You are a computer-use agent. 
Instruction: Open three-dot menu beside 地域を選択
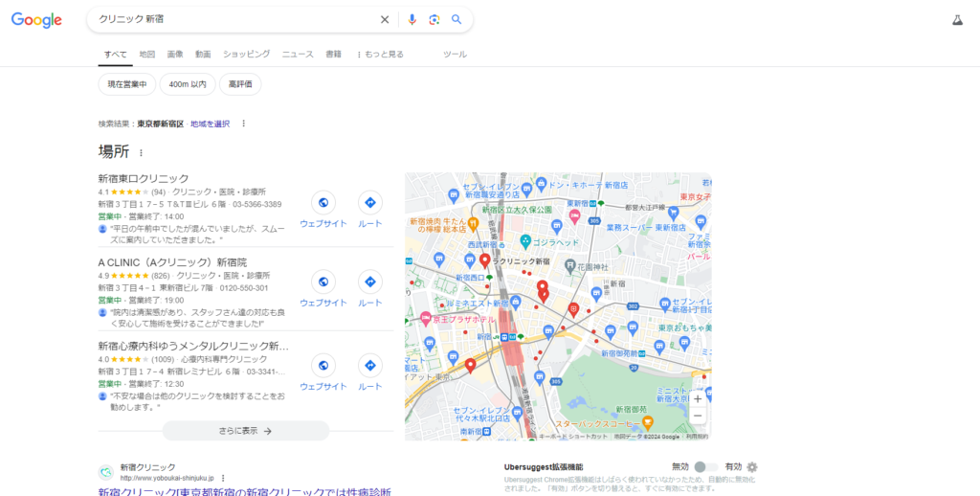(x=244, y=124)
